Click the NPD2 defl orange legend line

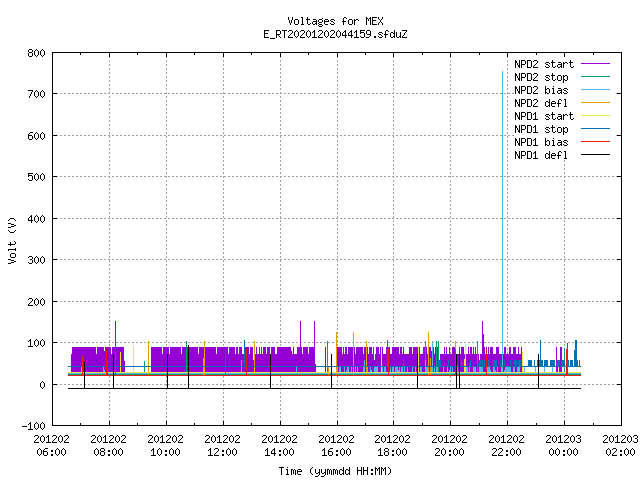coord(595,103)
